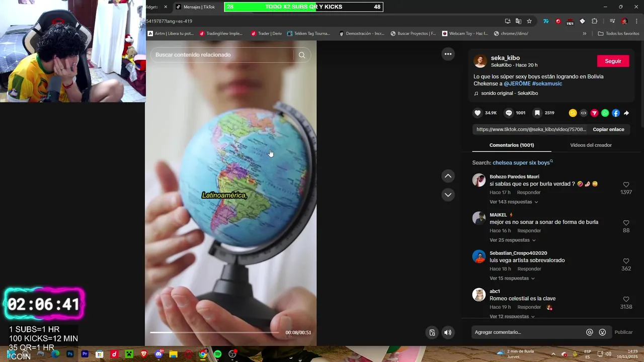Follow seka_kibo with Seguir button

pyautogui.click(x=613, y=61)
